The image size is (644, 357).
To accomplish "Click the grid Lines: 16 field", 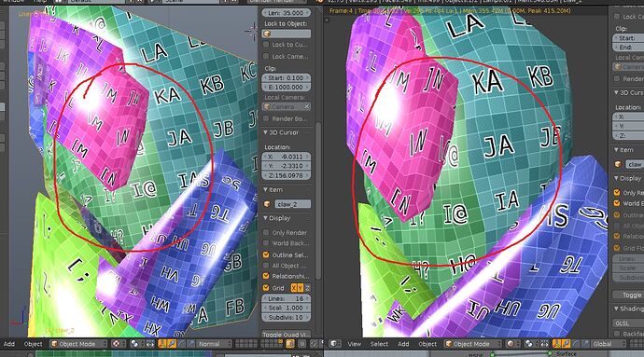I will (x=287, y=298).
